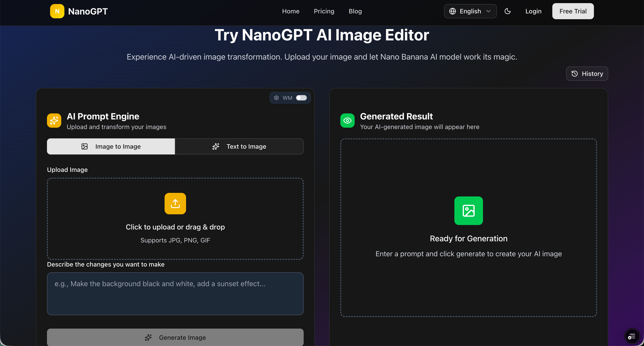Go to the Pricing page

point(324,11)
